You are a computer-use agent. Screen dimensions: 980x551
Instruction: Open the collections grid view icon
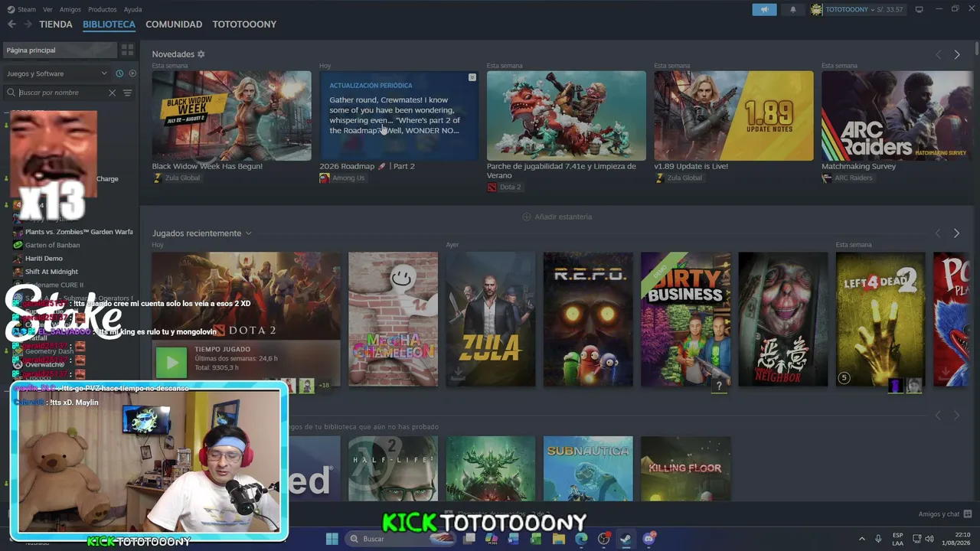coord(127,50)
